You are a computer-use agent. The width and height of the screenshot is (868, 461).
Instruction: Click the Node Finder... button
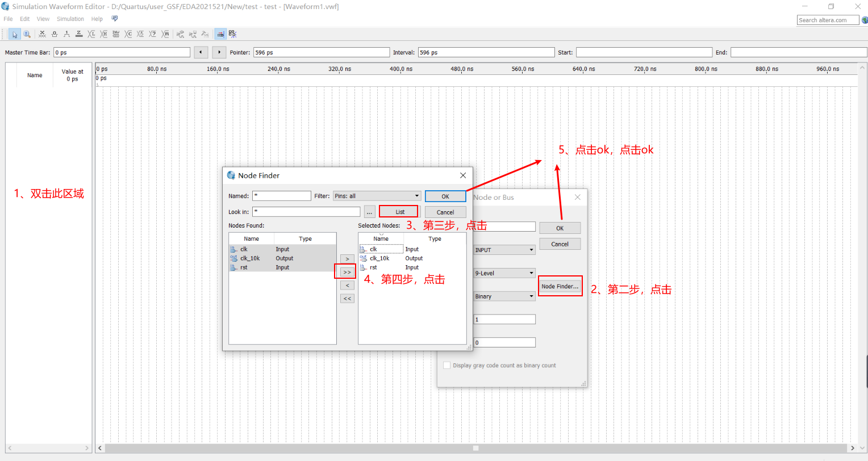coord(560,286)
